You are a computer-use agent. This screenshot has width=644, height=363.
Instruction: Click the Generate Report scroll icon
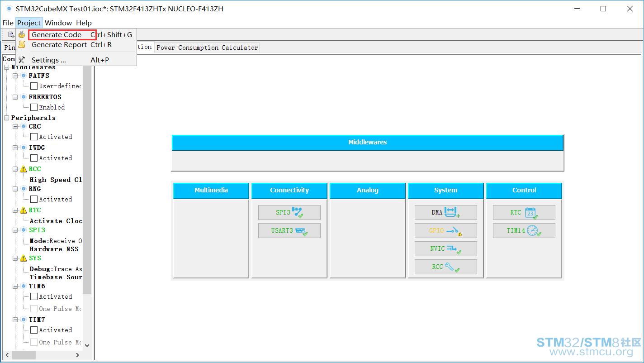point(22,44)
